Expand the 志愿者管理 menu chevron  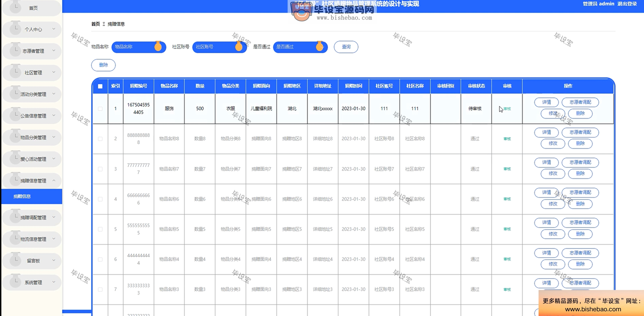[x=54, y=50]
